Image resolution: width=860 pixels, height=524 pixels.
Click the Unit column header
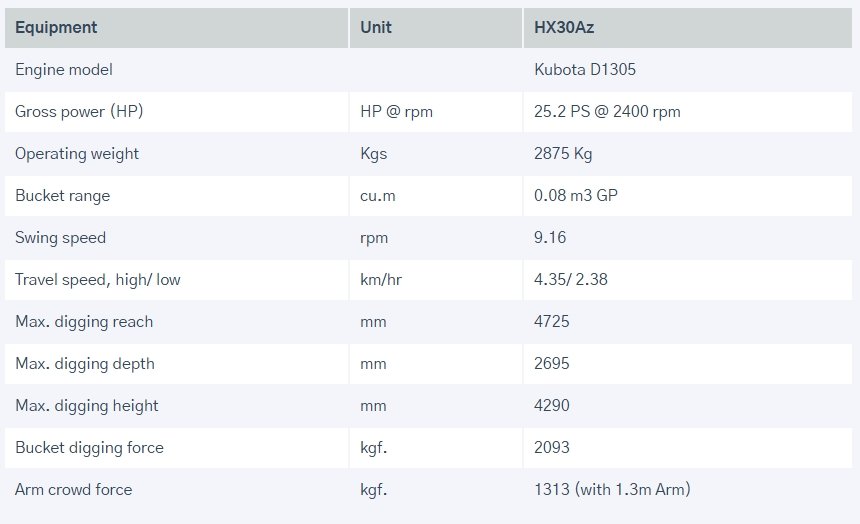[x=376, y=27]
